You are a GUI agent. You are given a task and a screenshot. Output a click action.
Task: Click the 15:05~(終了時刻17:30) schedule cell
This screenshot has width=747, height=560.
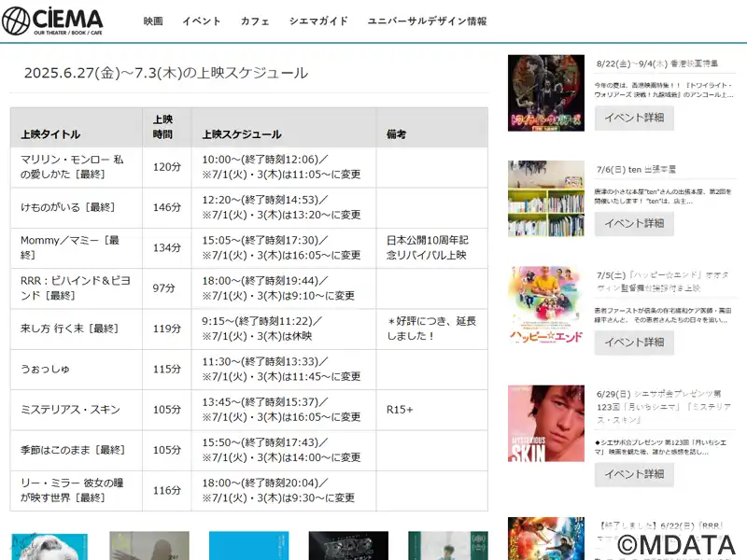[x=284, y=248]
